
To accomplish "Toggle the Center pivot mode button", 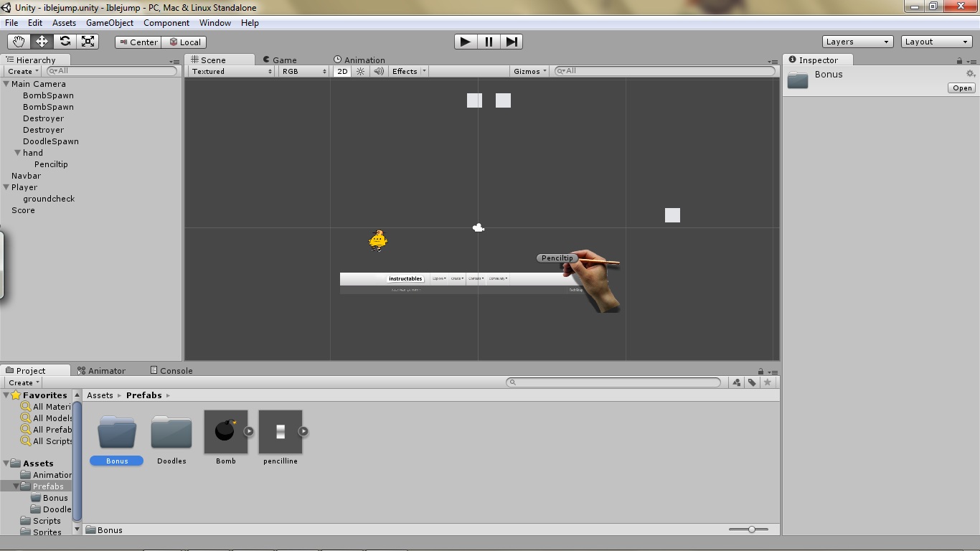I will pyautogui.click(x=138, y=42).
